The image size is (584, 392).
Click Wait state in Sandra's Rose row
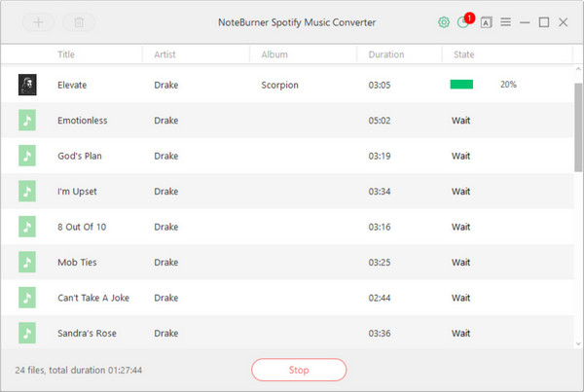point(460,334)
